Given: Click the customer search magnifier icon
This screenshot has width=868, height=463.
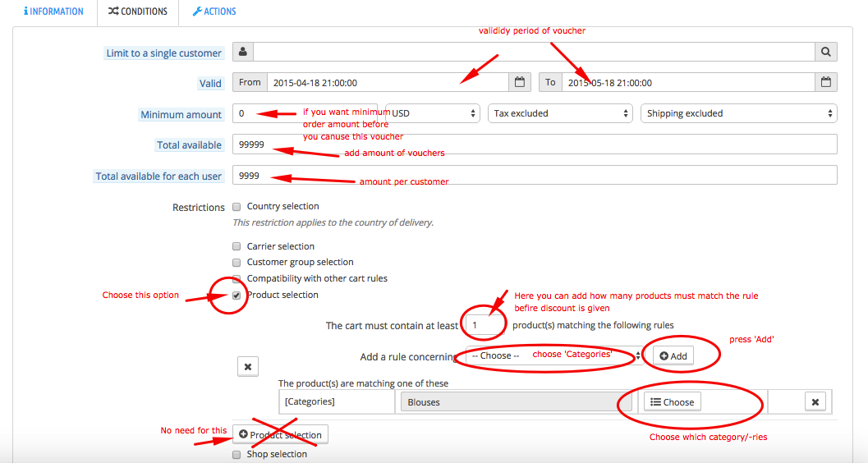Looking at the screenshot, I should (x=825, y=52).
